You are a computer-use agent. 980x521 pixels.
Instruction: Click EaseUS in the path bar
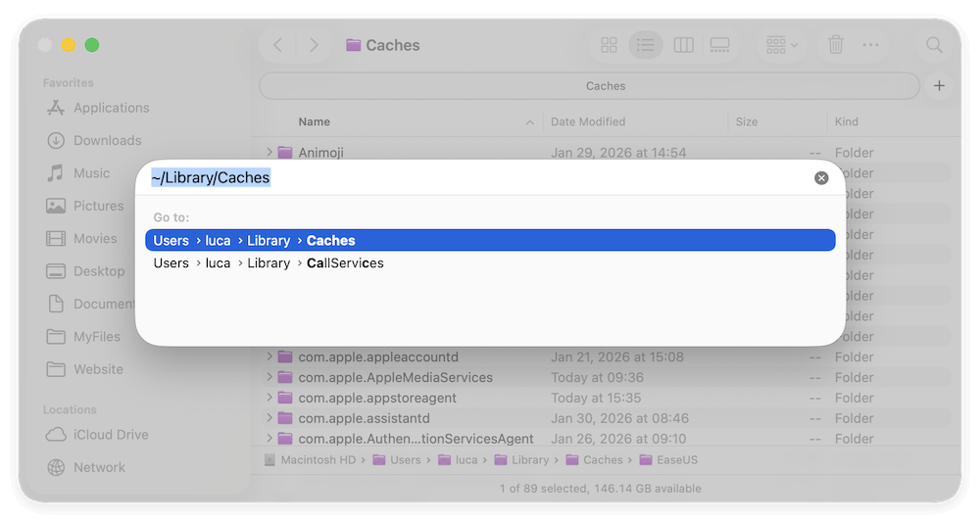668,459
